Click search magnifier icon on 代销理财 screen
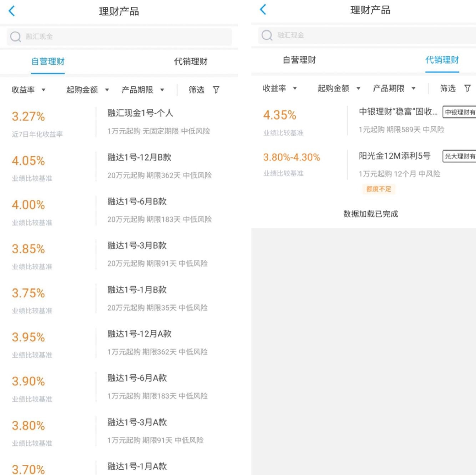The width and height of the screenshot is (476, 475). (x=267, y=35)
